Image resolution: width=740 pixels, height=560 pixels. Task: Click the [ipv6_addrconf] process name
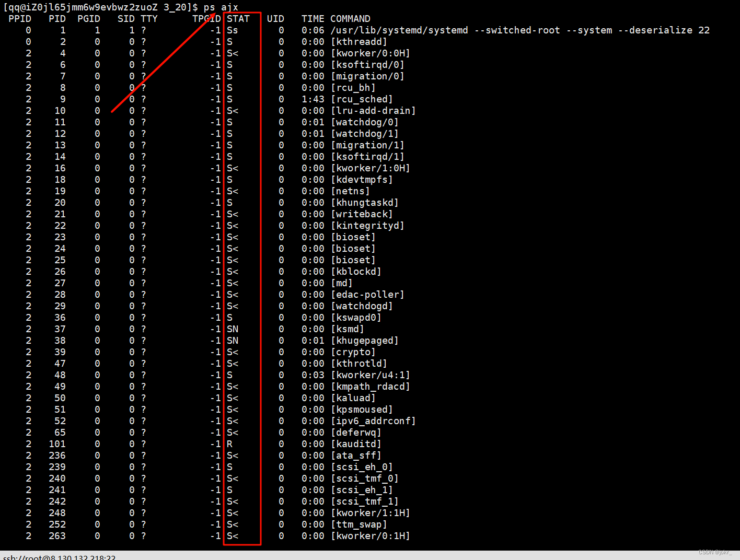click(x=373, y=421)
